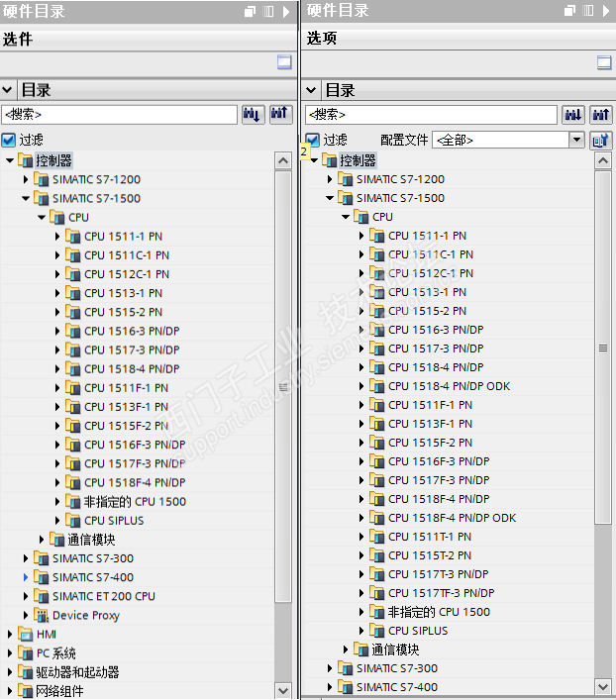Image resolution: width=616 pixels, height=700 pixels.
Task: Click the dock-pane icon in left title bar
Action: (268, 12)
